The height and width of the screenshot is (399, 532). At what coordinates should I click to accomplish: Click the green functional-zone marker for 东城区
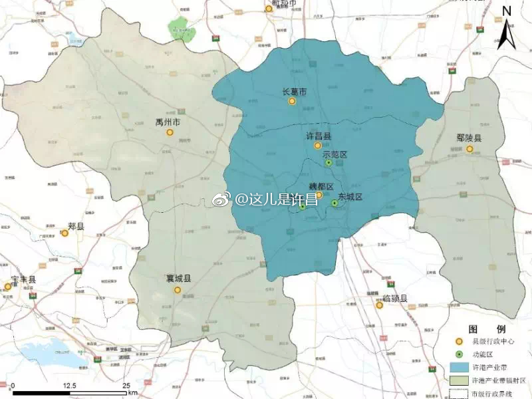point(335,203)
